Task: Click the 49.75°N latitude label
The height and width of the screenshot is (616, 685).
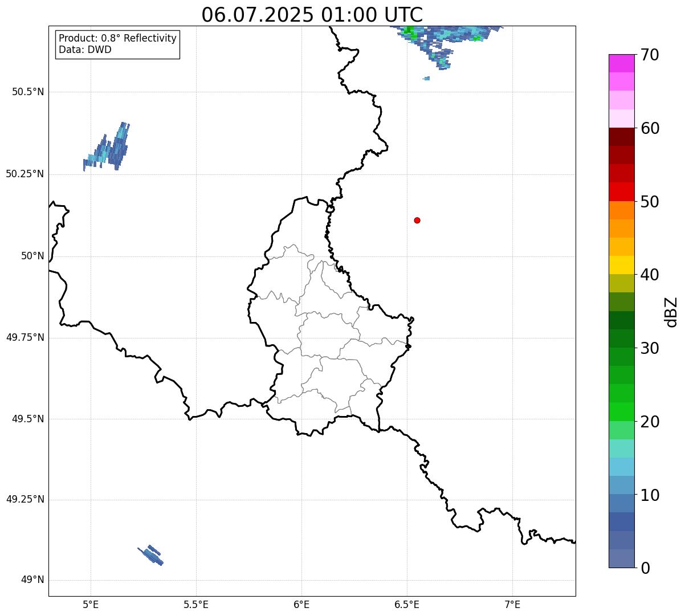Action: tap(25, 337)
